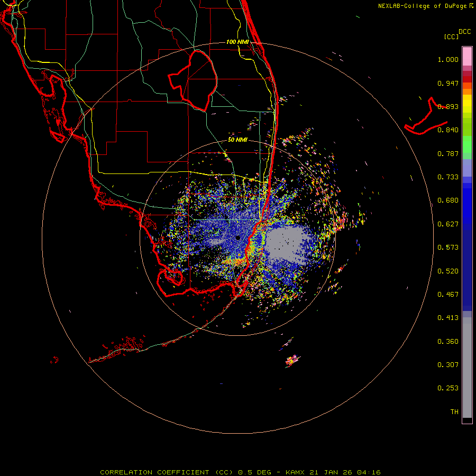Click the DCC legend title
The width and height of the screenshot is (476, 476).
pos(464,32)
